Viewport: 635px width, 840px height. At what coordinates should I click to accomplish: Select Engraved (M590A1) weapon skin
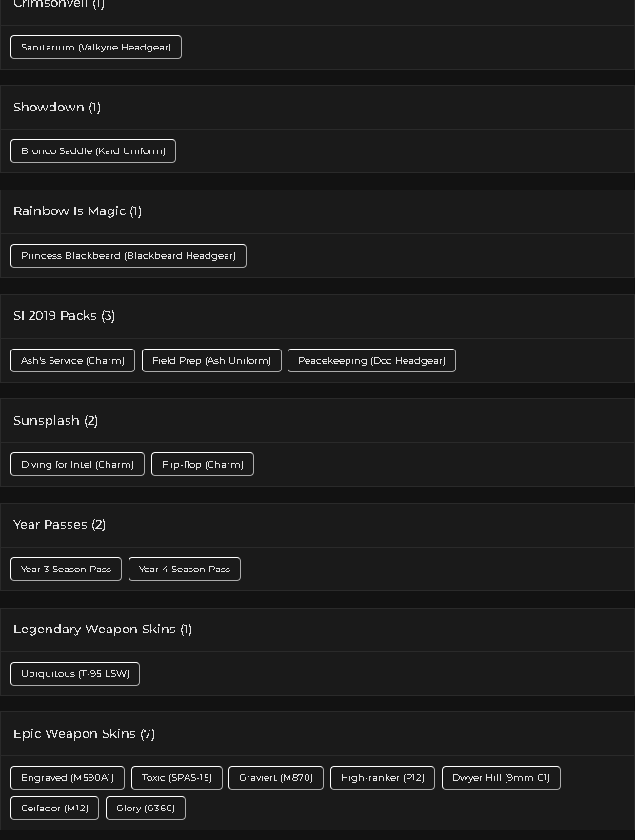[68, 777]
